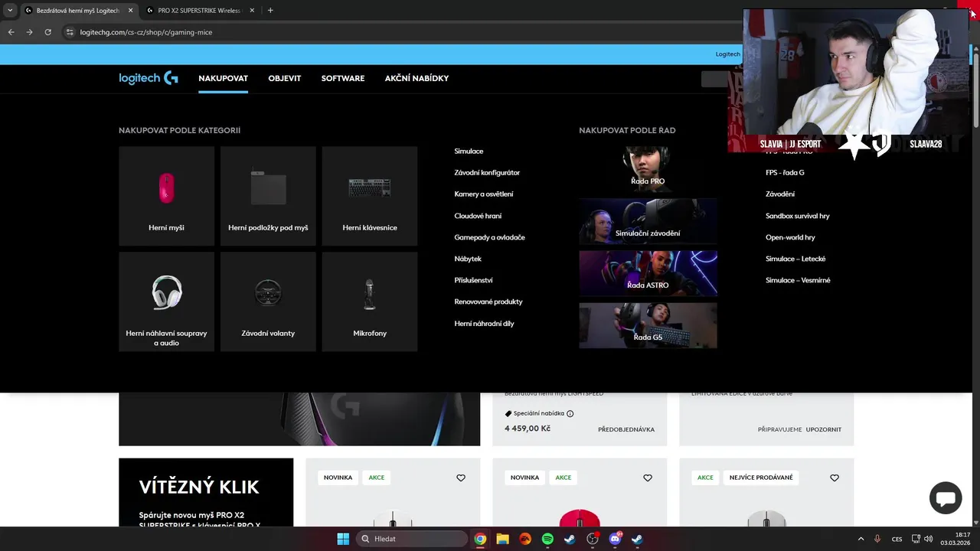Click the Hledat taskbar search box
Image resolution: width=980 pixels, height=551 pixels.
coord(412,539)
